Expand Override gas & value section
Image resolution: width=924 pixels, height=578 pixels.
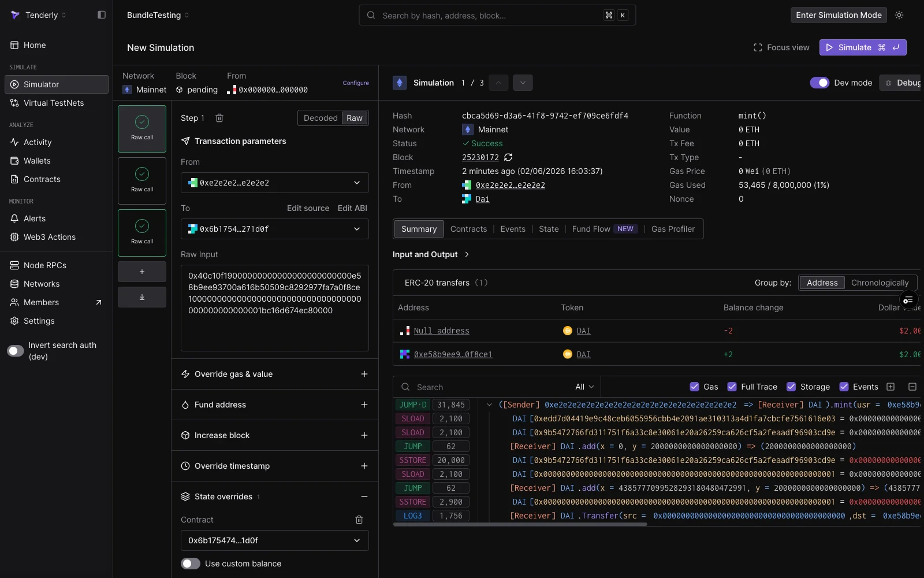coord(275,374)
